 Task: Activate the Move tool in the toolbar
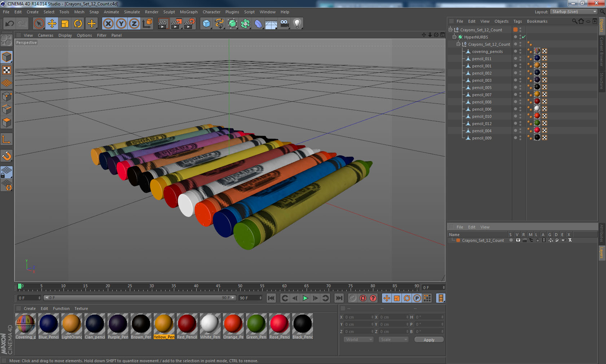point(52,24)
